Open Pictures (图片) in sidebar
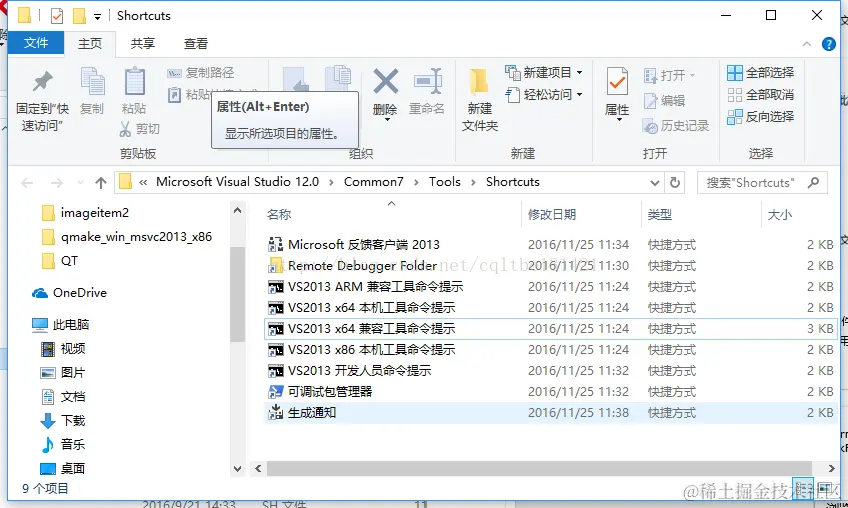 pyautogui.click(x=63, y=372)
